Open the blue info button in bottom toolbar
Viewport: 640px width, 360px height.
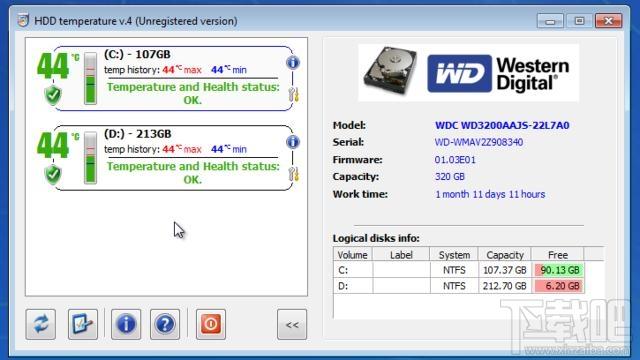click(126, 324)
